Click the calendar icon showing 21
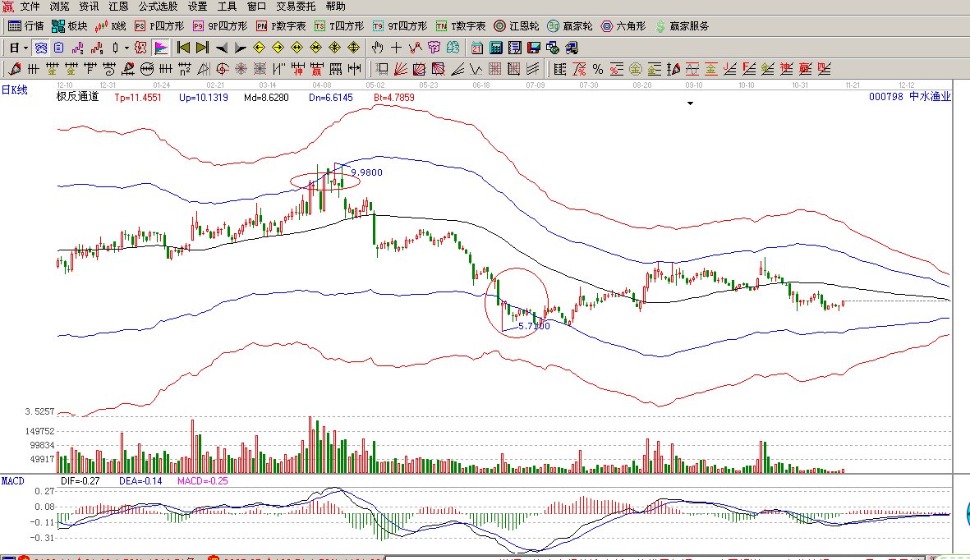The width and height of the screenshot is (970, 560). [x=477, y=48]
